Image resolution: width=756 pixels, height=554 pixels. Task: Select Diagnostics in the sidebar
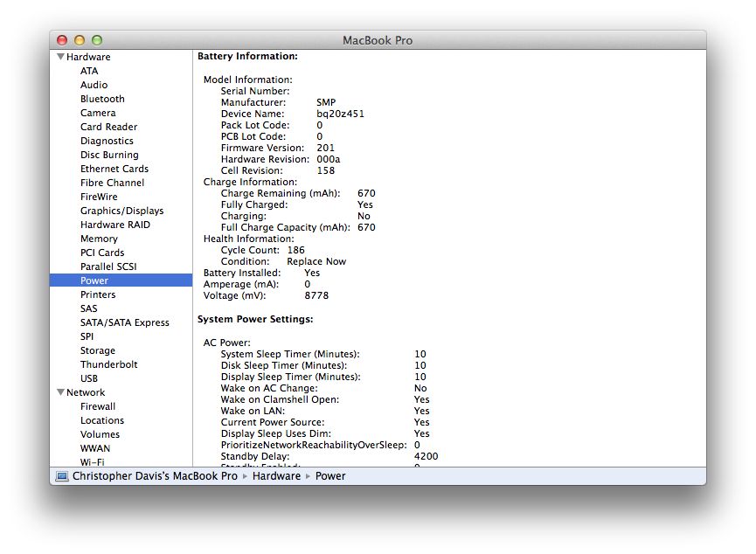[x=107, y=141]
